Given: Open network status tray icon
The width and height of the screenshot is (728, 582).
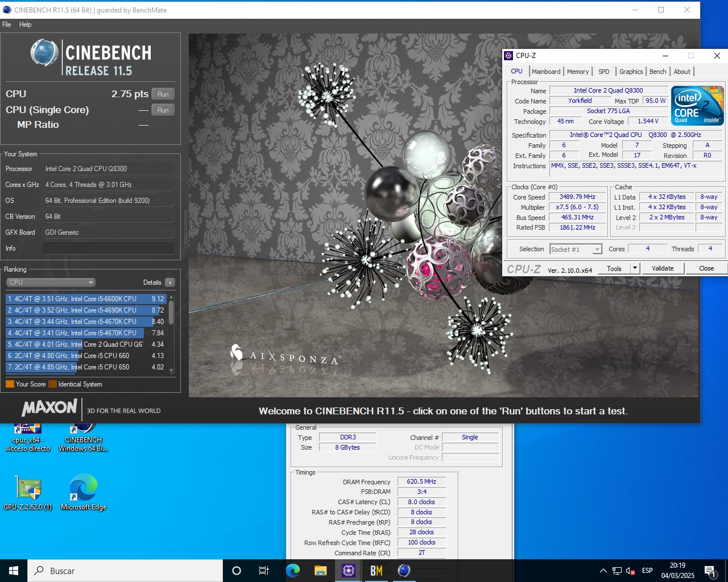Looking at the screenshot, I should 617,571.
